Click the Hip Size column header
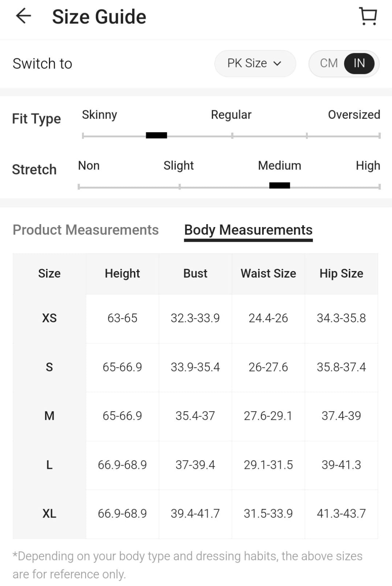 tap(341, 274)
